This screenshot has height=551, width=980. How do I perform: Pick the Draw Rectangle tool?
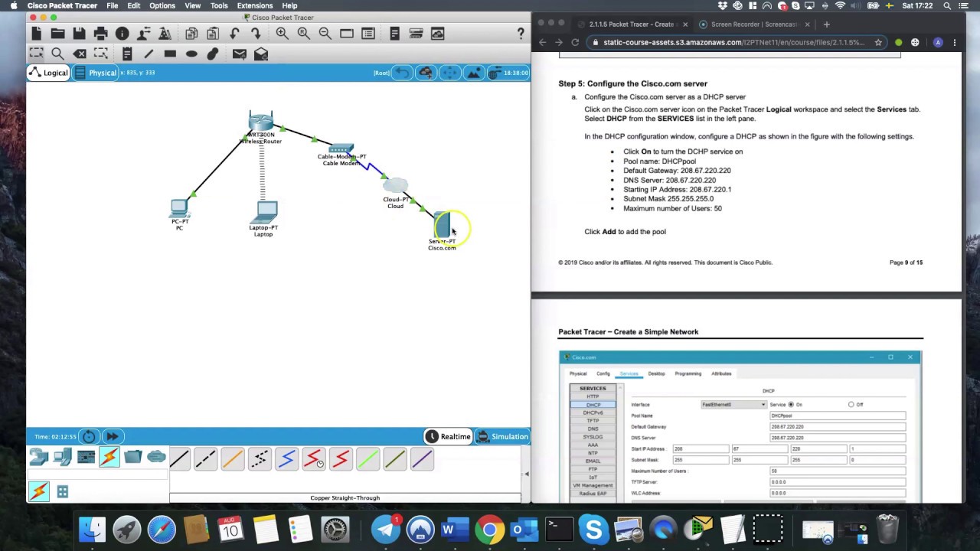170,54
